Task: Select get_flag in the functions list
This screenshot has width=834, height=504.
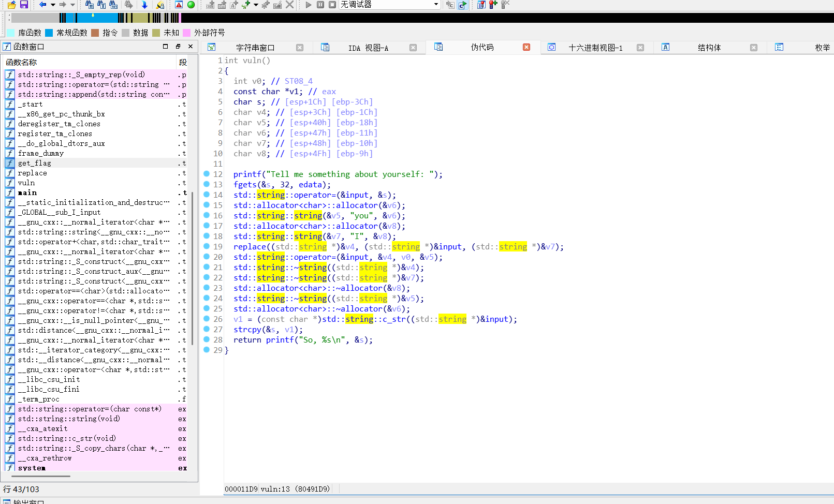Action: point(97,163)
